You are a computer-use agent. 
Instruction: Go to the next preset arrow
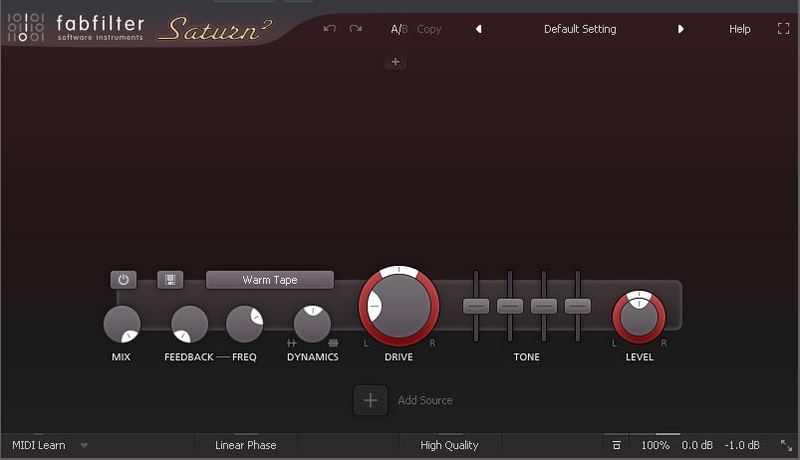[681, 29]
